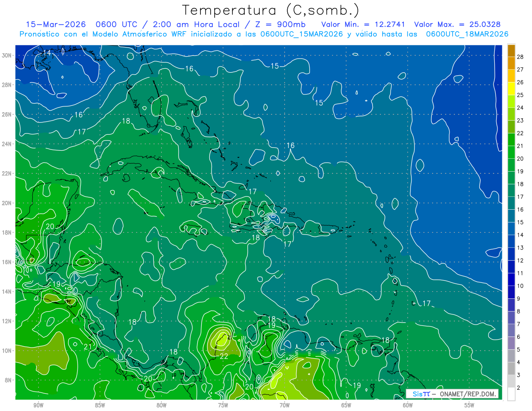Select the longitude label 70W

point(285,405)
